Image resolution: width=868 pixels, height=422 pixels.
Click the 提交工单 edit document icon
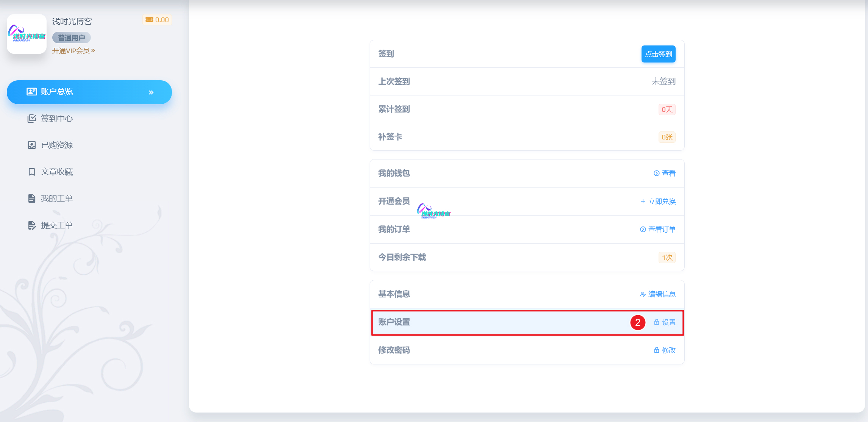tap(32, 225)
